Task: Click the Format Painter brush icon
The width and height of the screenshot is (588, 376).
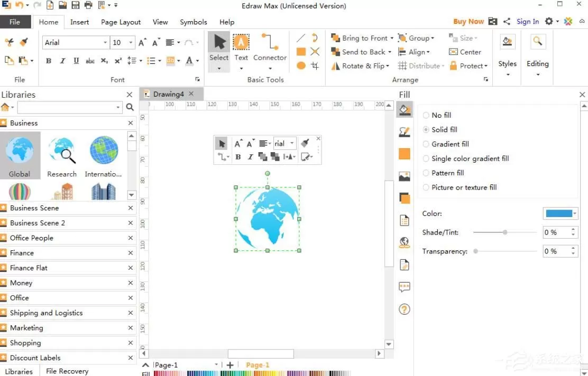Action: 24,42
